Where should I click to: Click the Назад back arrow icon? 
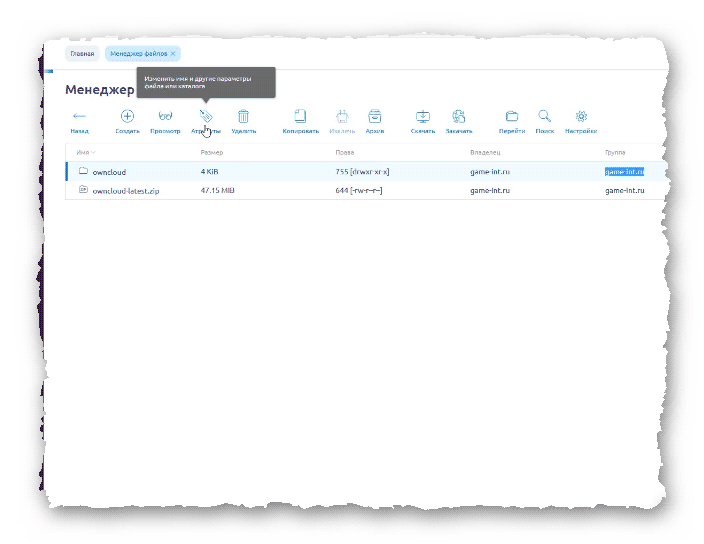(x=79, y=116)
